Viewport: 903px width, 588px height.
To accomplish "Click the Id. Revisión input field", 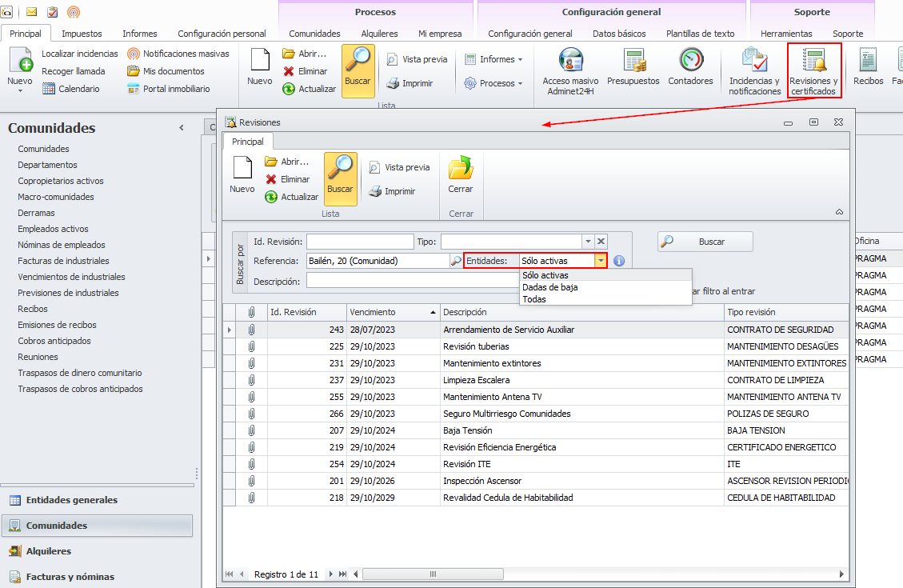I will (x=360, y=242).
